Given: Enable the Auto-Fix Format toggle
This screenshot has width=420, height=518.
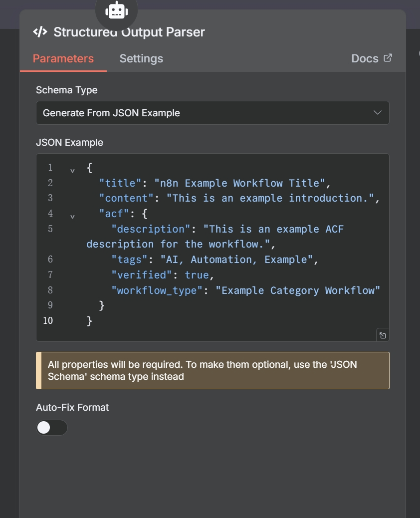Looking at the screenshot, I should click(x=52, y=428).
